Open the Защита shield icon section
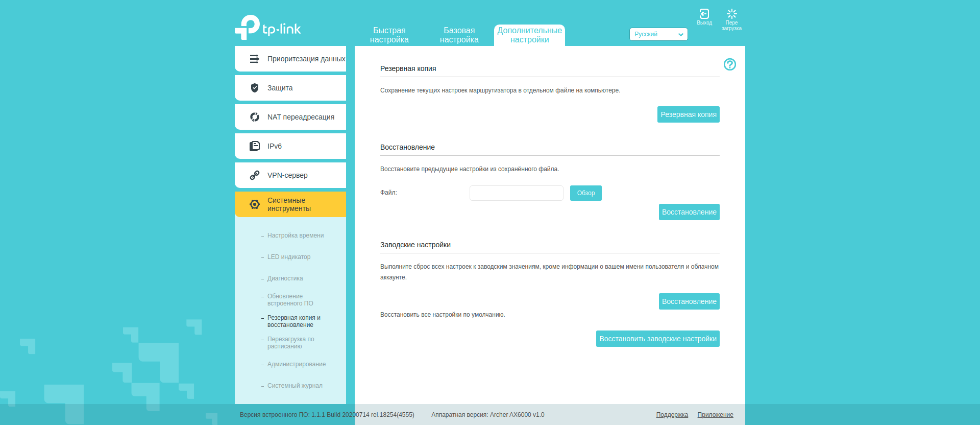Screen dimensions: 980x425 point(255,88)
